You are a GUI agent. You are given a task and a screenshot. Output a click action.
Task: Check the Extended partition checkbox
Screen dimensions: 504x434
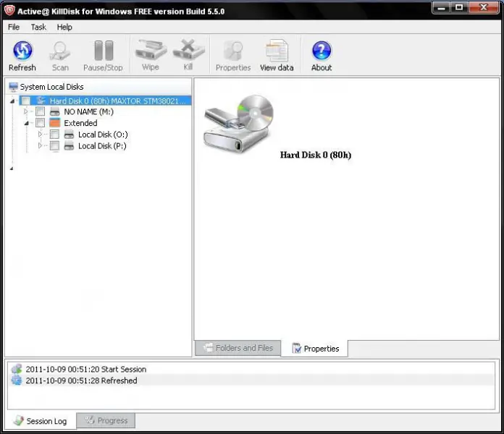(x=40, y=123)
